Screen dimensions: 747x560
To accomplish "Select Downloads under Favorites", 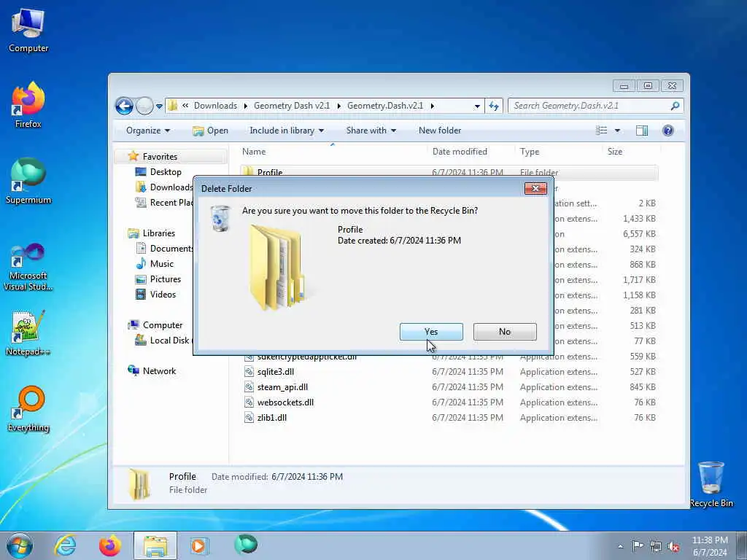I will 164,187.
